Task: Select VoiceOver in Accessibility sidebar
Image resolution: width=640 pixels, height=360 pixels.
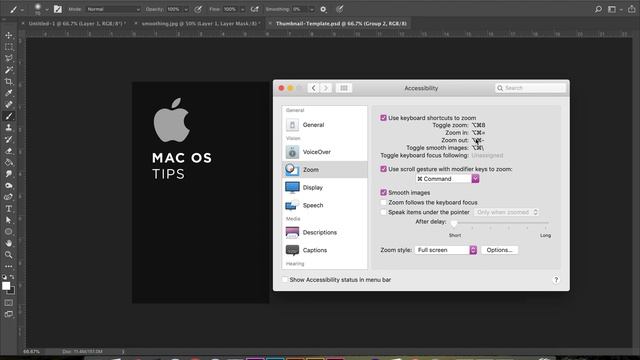Action: click(x=324, y=152)
